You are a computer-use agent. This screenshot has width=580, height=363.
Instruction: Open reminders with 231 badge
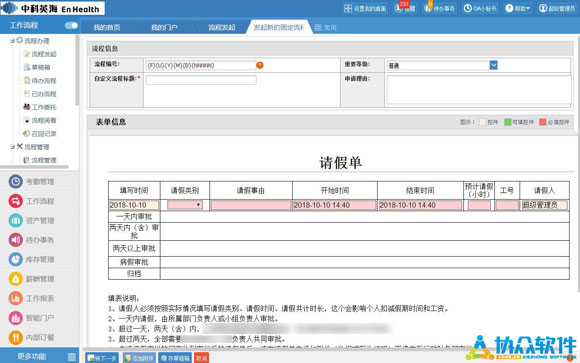(x=405, y=8)
